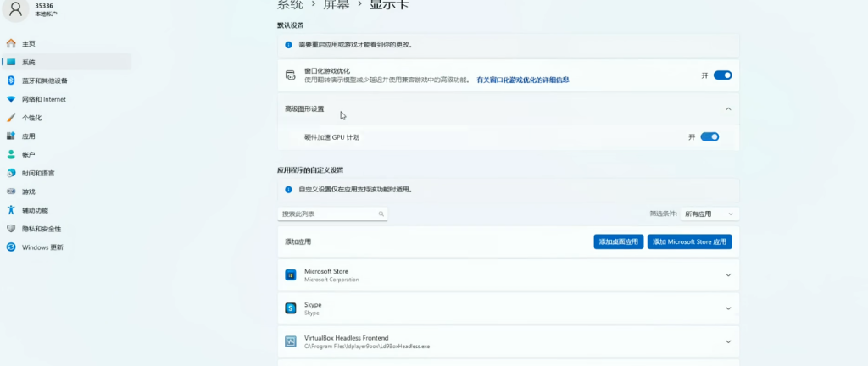
Task: Go to Privacy and security settings
Action: click(x=42, y=229)
